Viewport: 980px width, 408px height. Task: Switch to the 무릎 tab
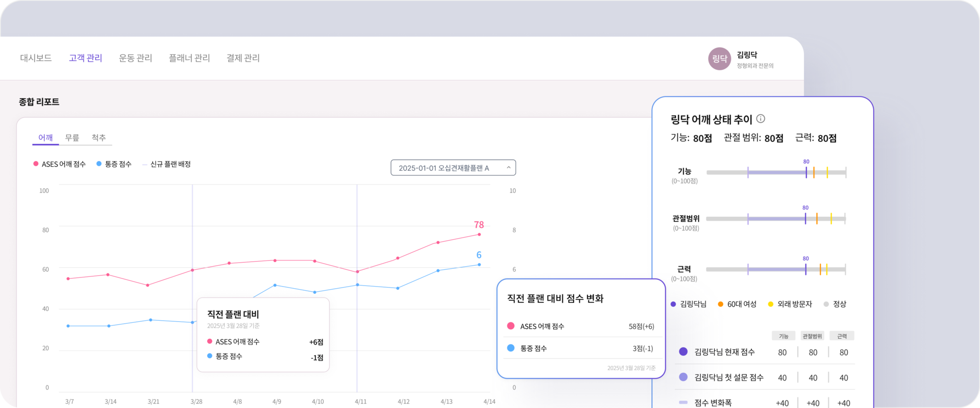pyautogui.click(x=71, y=137)
